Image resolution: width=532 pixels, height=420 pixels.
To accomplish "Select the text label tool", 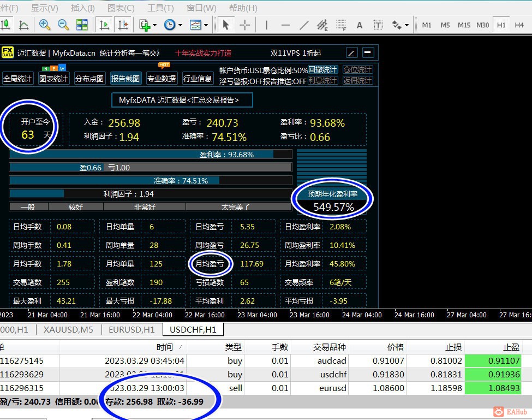I will pyautogui.click(x=378, y=25).
